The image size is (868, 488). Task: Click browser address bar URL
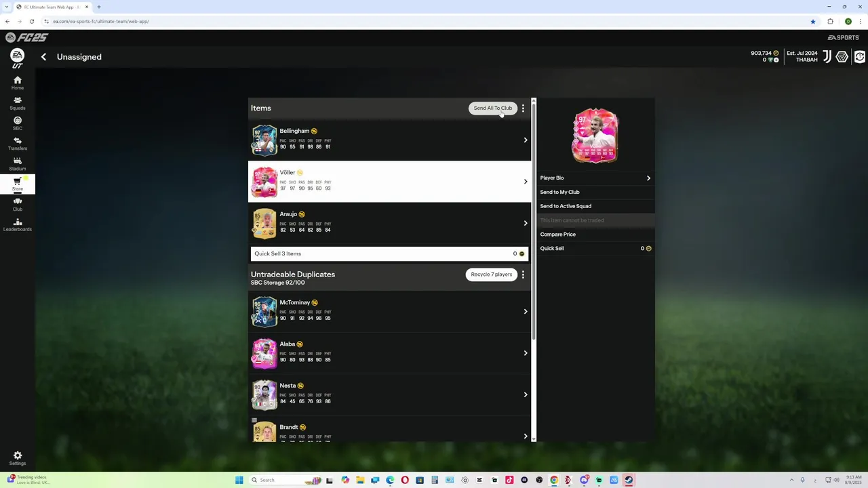pyautogui.click(x=101, y=21)
